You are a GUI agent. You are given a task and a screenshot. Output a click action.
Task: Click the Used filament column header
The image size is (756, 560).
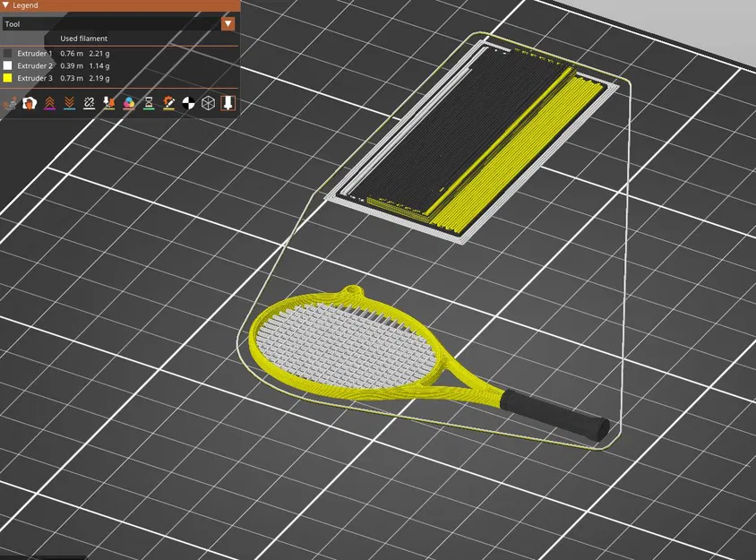pyautogui.click(x=83, y=39)
